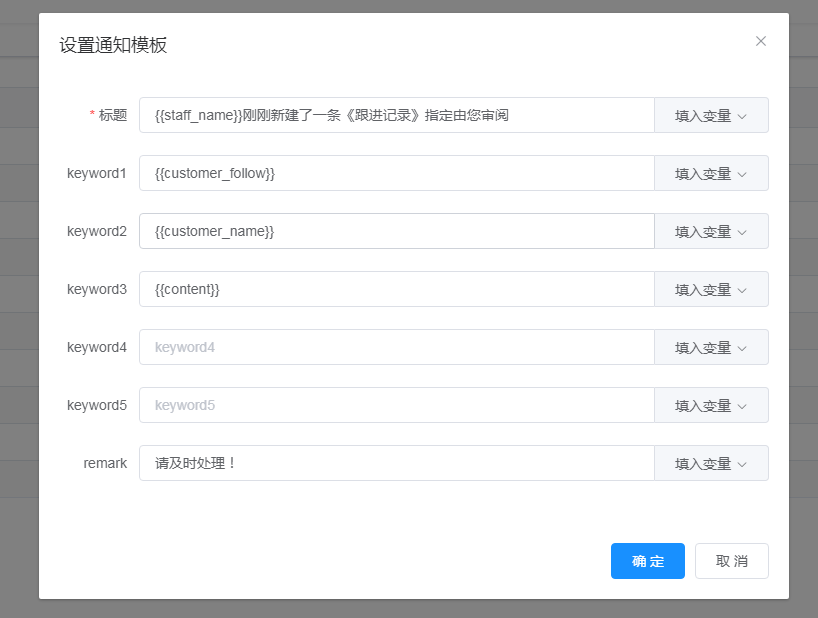This screenshot has width=818, height=618.
Task: Open the 填入变量 dropdown beside remark
Action: 705,463
